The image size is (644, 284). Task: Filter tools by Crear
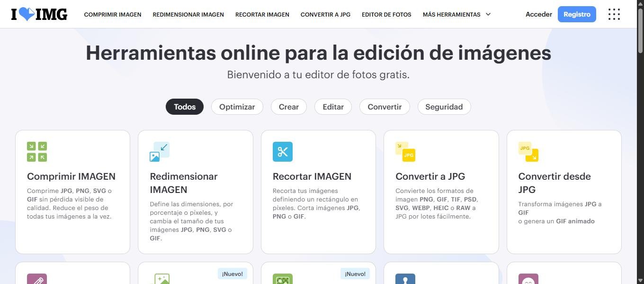point(289,107)
